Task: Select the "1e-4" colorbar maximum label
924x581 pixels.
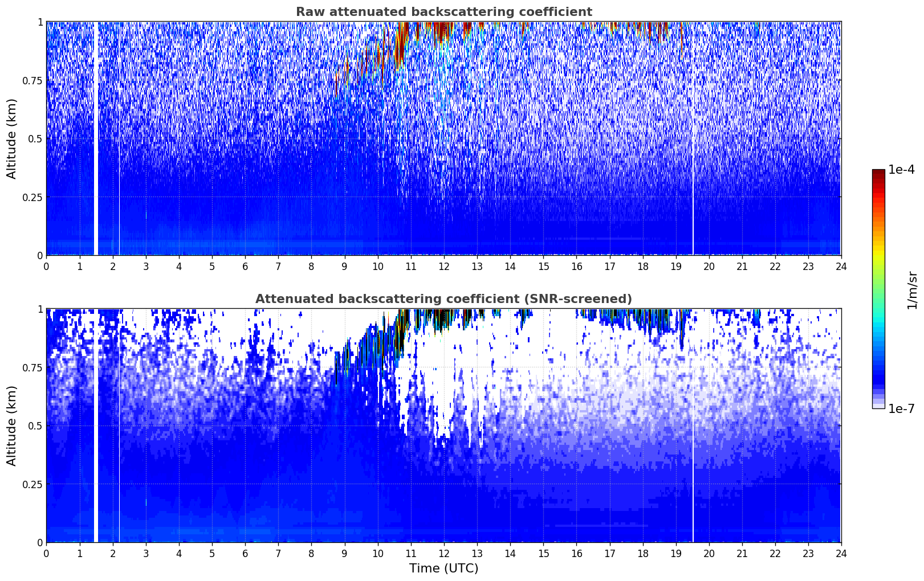Action: pyautogui.click(x=901, y=170)
